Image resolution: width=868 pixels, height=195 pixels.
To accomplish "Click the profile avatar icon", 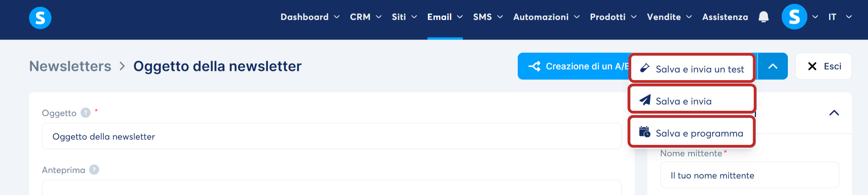I will 794,17.
